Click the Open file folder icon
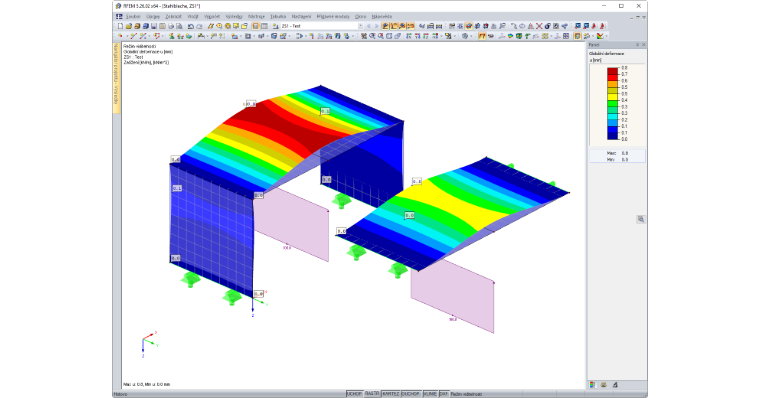 [128, 26]
